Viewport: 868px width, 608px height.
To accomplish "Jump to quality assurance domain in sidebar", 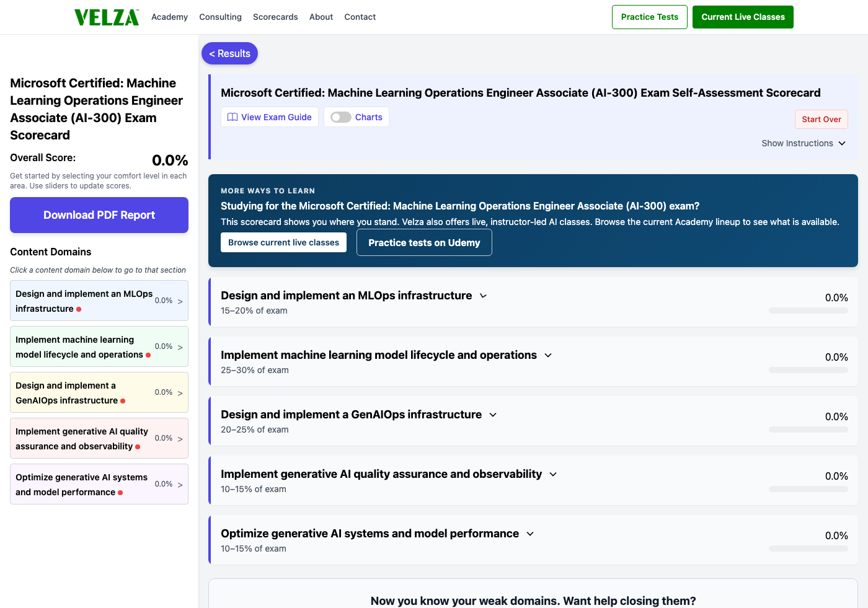I will point(99,438).
